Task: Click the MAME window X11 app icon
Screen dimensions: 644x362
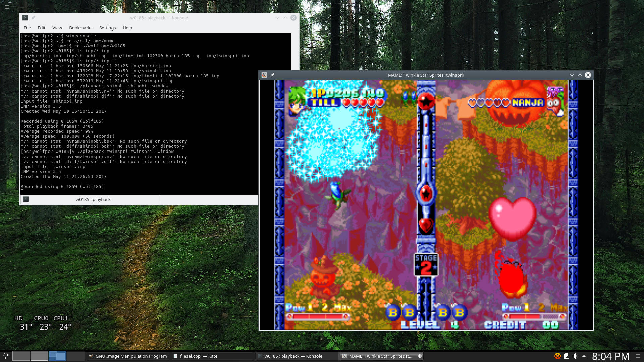Action: [264, 75]
